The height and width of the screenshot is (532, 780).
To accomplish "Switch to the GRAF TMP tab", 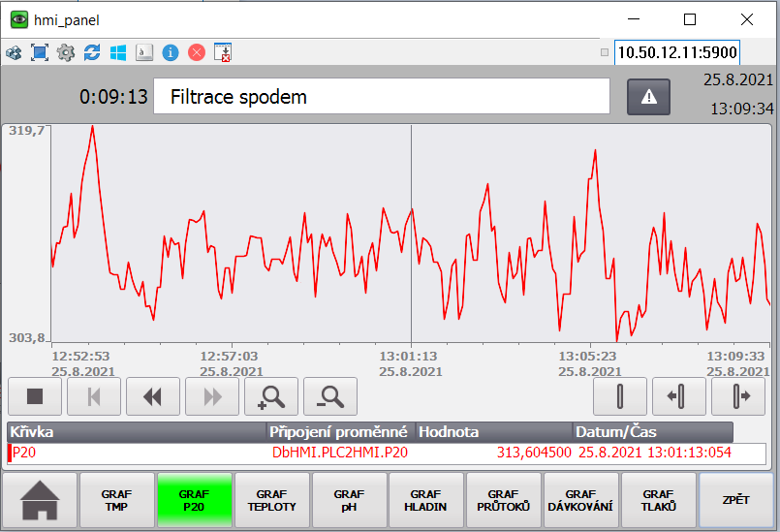I will click(x=117, y=501).
